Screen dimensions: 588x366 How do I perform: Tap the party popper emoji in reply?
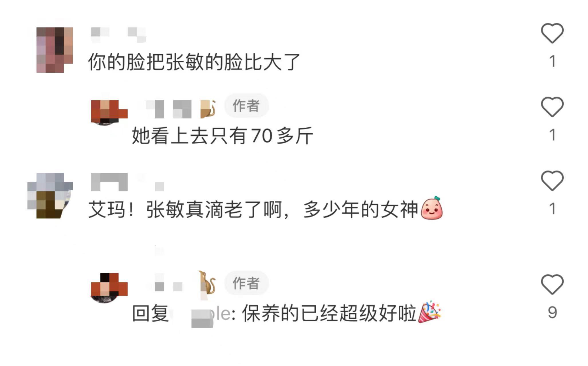(x=429, y=312)
